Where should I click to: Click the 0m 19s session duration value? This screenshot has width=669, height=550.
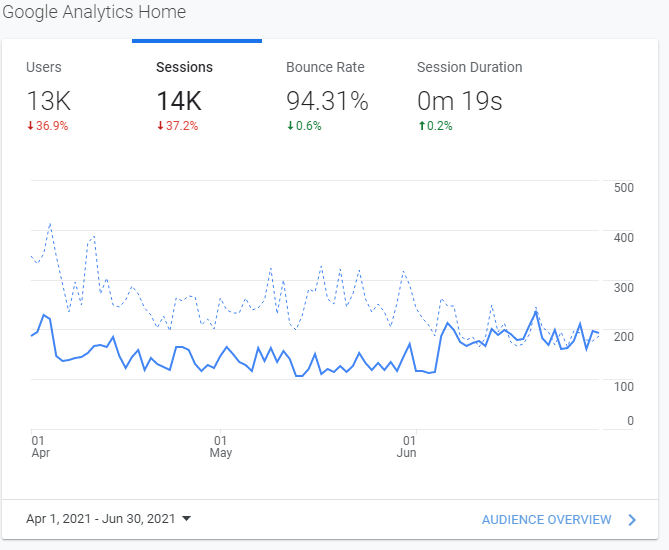coord(459,101)
